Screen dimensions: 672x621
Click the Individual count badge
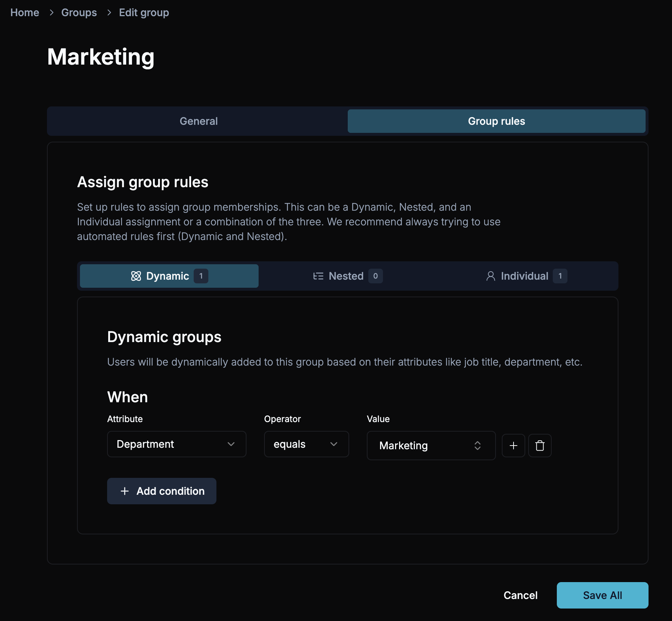560,276
